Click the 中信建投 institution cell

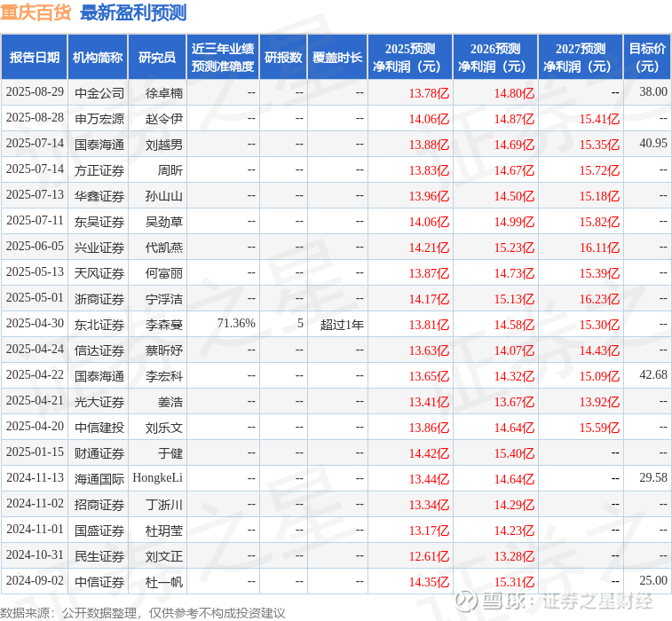[x=99, y=428]
